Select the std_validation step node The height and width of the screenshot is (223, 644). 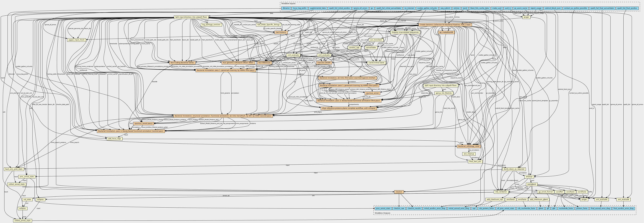click(501, 192)
